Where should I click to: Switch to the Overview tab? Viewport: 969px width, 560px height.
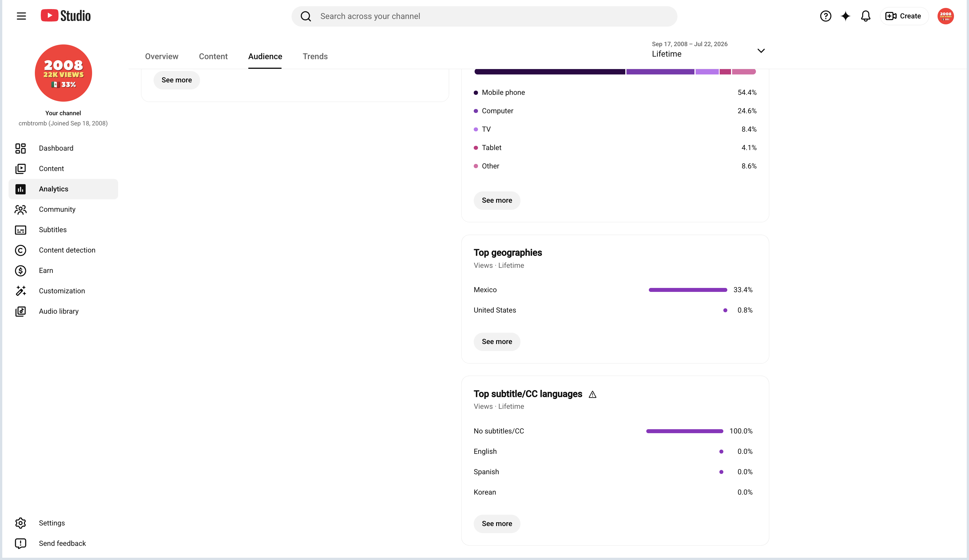[161, 57]
